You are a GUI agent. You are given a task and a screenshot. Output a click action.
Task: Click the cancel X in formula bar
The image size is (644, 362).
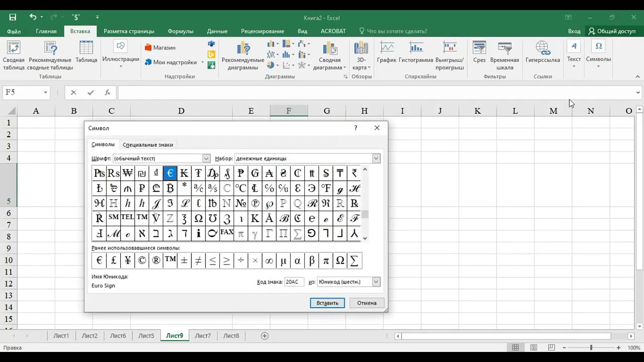pyautogui.click(x=73, y=93)
